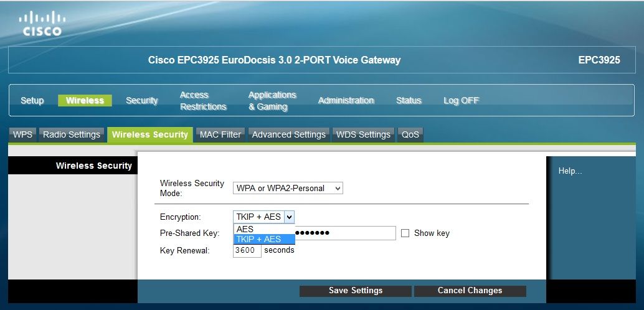Screen dimensions: 644x310
Task: Open the MAC Filter tab
Action: click(220, 134)
